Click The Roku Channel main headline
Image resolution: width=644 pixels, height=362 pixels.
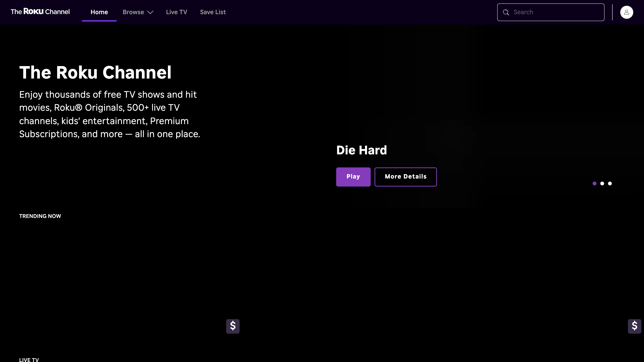pyautogui.click(x=95, y=72)
